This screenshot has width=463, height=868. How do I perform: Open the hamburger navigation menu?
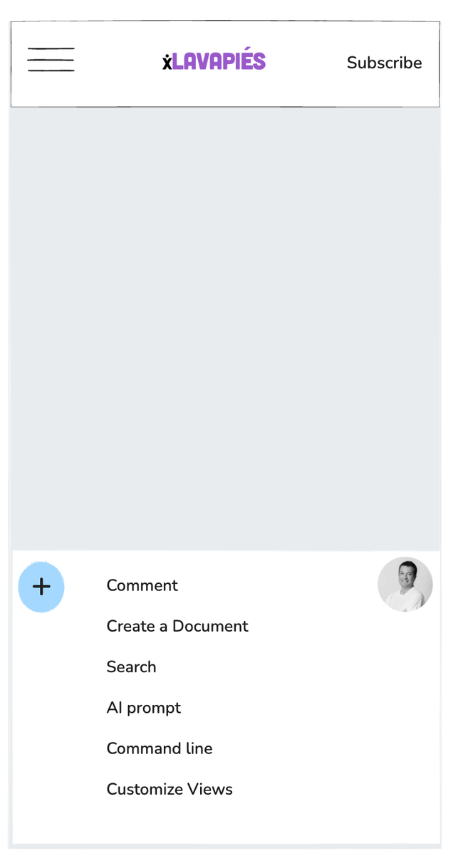[x=51, y=60]
